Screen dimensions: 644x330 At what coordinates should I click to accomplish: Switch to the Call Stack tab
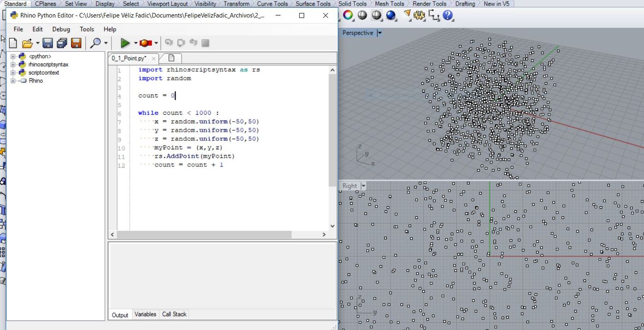click(174, 314)
